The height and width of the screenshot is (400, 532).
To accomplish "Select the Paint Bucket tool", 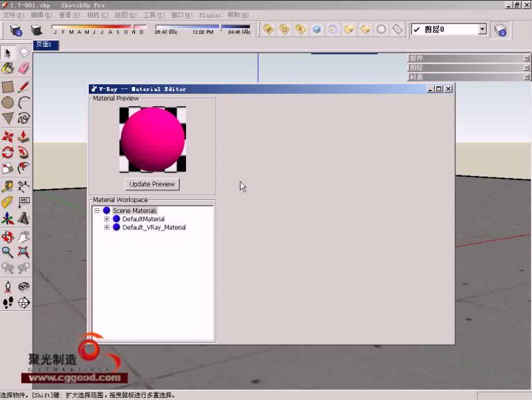I will (8, 68).
